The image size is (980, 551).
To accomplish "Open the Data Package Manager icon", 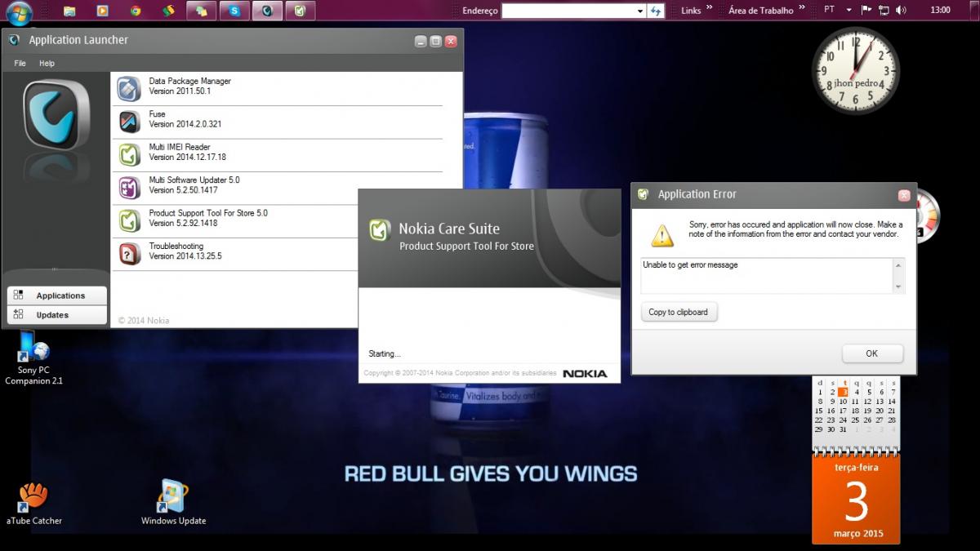I will 129,88.
